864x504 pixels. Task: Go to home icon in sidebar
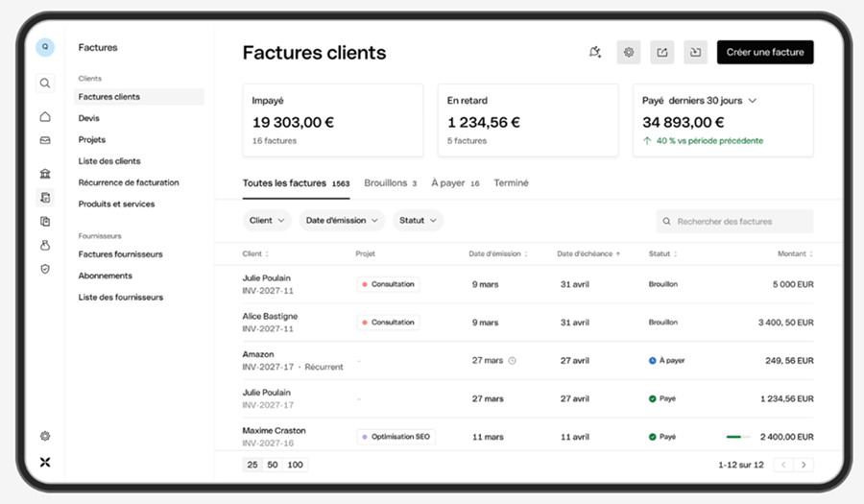[x=45, y=117]
